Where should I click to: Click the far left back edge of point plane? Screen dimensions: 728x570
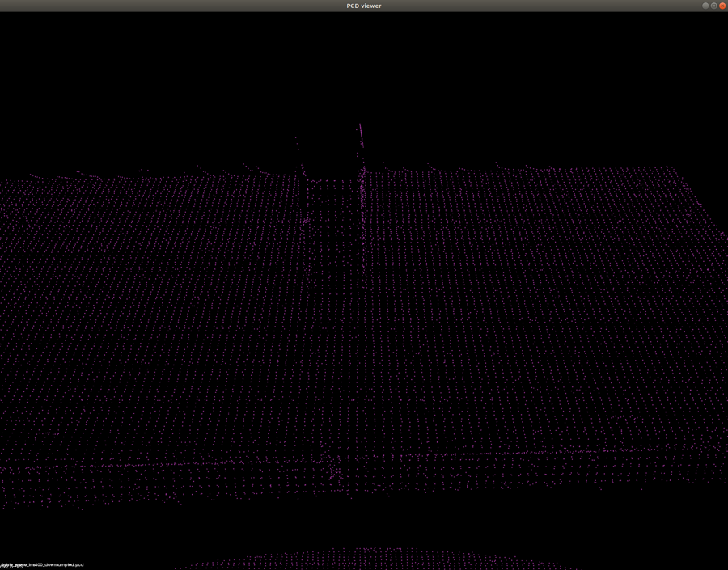click(x=32, y=176)
